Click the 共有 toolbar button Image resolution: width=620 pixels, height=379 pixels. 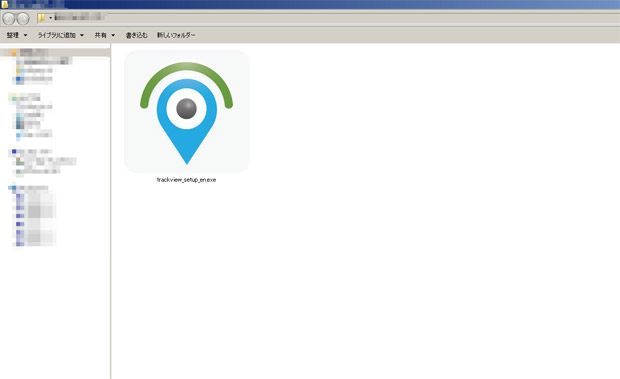click(x=100, y=35)
